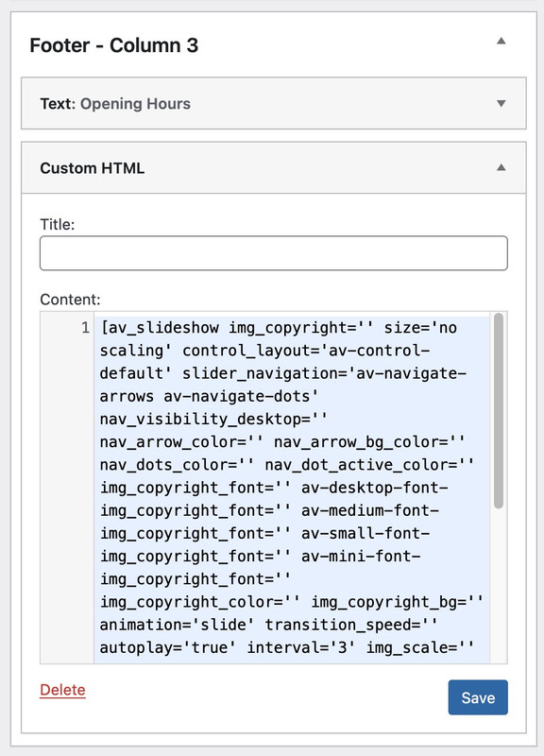Collapse the Footer - Column 3 panel arrow
The height and width of the screenshot is (756, 544).
pos(501,41)
